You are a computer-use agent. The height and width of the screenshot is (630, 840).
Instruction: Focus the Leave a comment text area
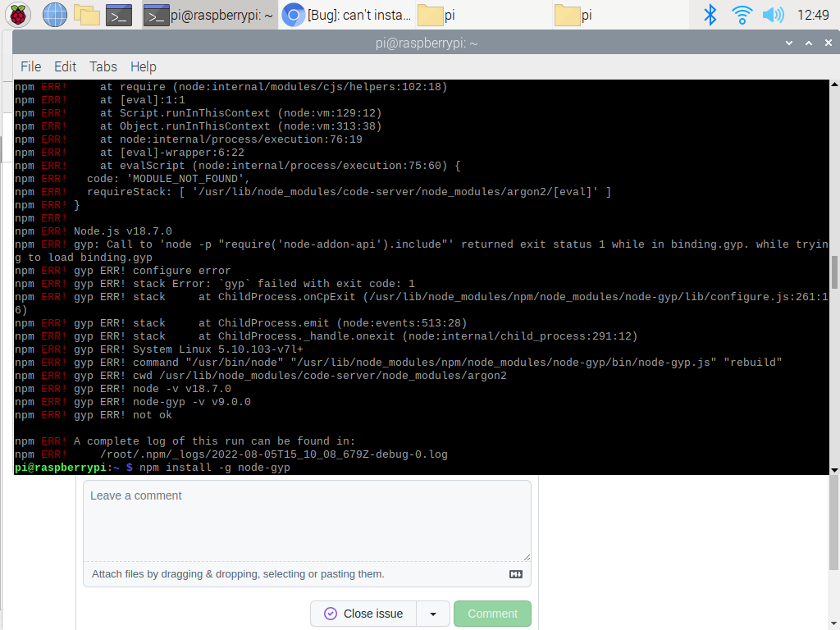point(307,521)
